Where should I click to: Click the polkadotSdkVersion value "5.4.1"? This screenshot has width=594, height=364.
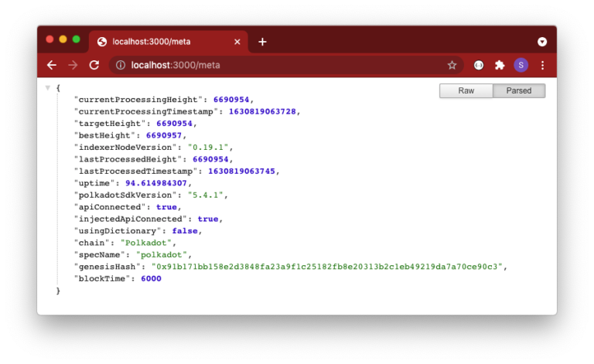pos(205,196)
